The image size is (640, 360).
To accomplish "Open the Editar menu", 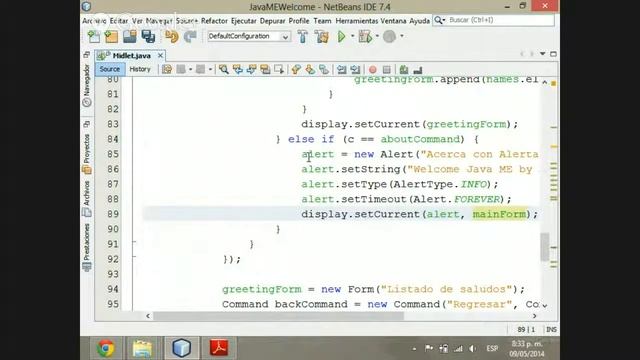I will [x=119, y=21].
